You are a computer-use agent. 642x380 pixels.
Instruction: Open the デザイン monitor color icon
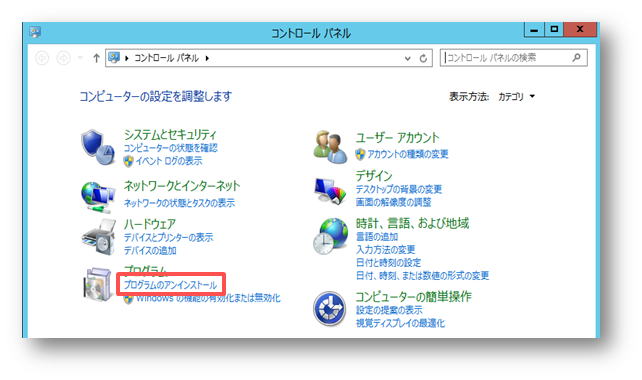[330, 190]
